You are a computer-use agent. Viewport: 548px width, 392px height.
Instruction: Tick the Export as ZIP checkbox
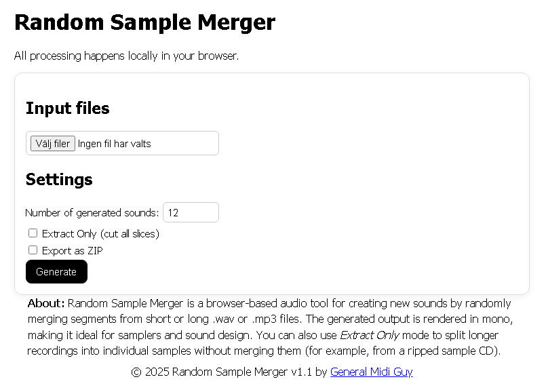coord(33,250)
